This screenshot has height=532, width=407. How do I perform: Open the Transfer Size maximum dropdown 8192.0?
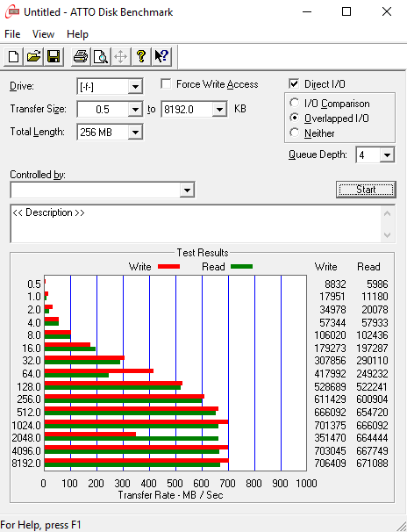click(x=219, y=110)
